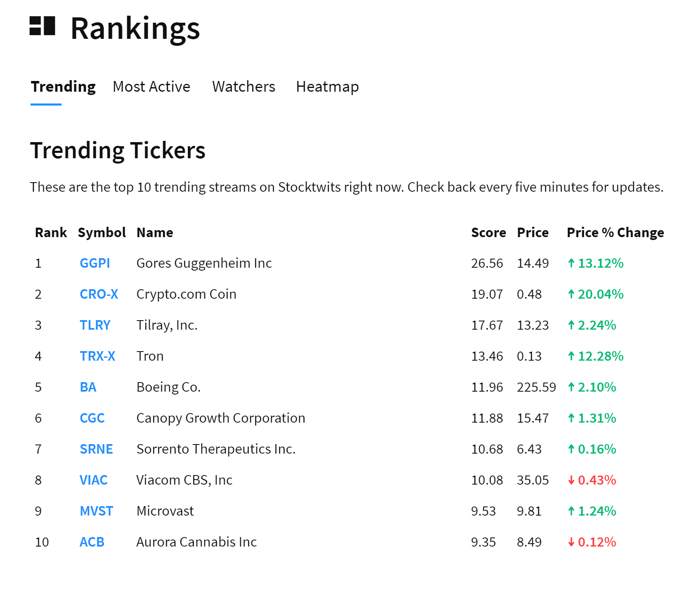This screenshot has height=592, width=700.
Task: Click the Price % Change column header
Action: pyautogui.click(x=615, y=233)
